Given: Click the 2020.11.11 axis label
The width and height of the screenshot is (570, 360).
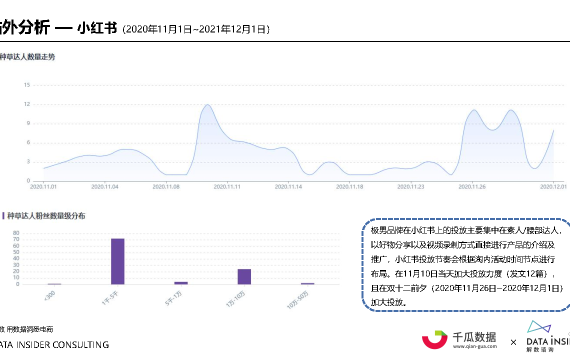Looking at the screenshot, I should click(x=227, y=187).
